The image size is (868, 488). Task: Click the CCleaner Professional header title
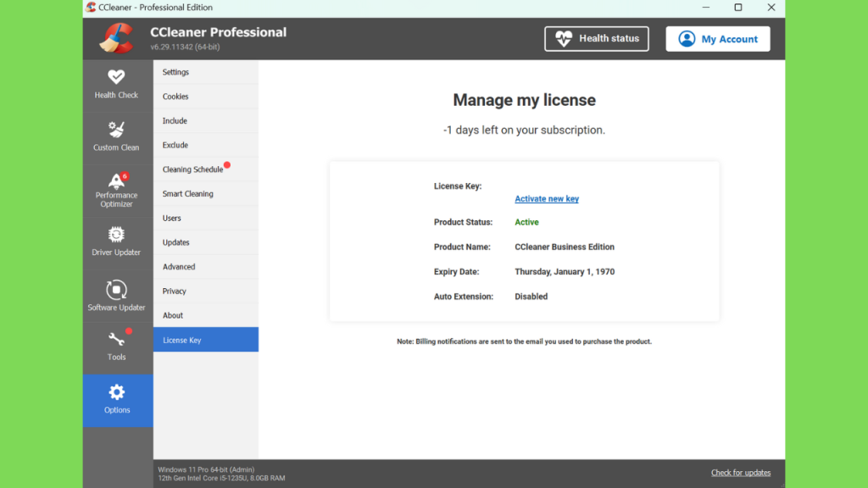click(x=218, y=32)
